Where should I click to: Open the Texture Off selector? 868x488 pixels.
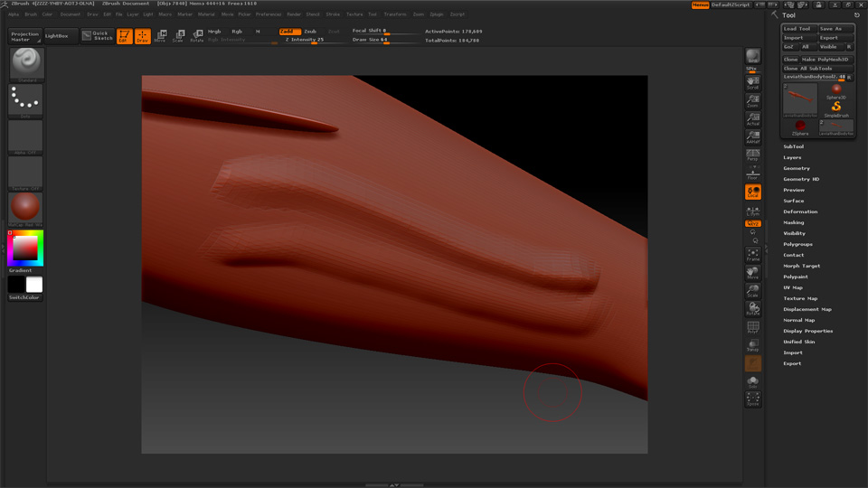(x=26, y=174)
